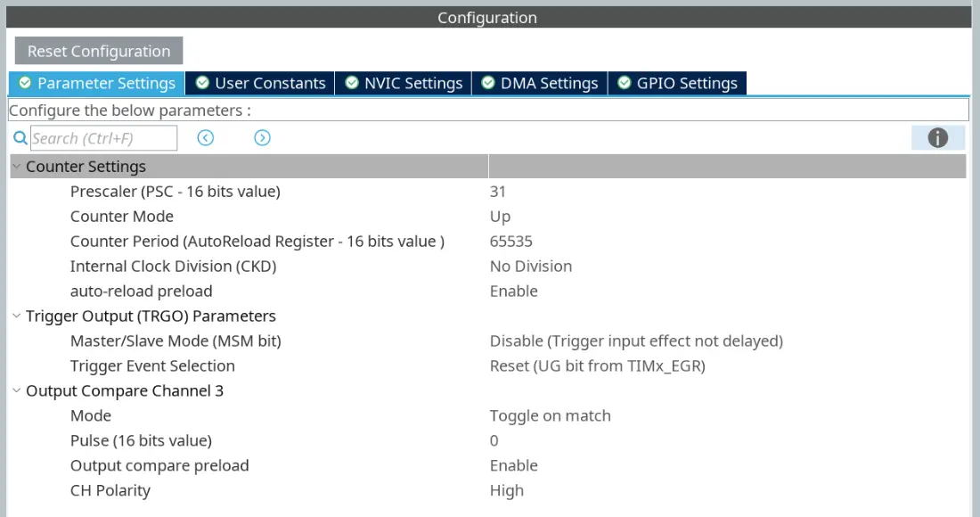Select the Parameter Settings tab
This screenshot has width=980, height=517.
pos(97,83)
